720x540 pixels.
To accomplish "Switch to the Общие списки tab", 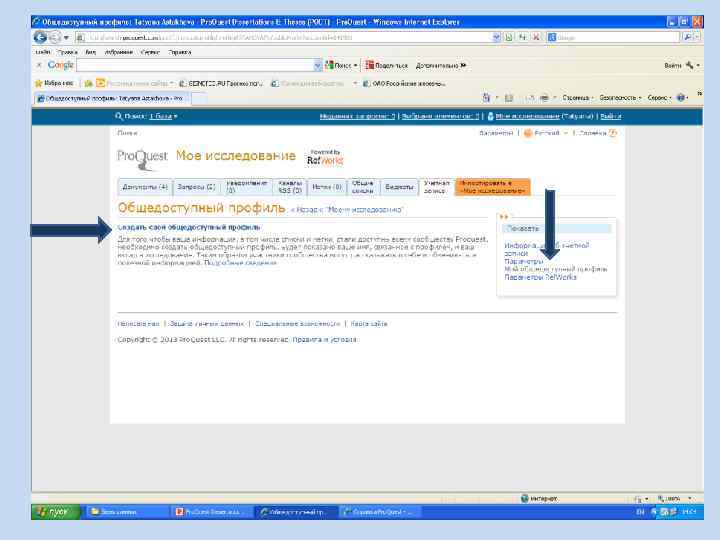I will 363,187.
